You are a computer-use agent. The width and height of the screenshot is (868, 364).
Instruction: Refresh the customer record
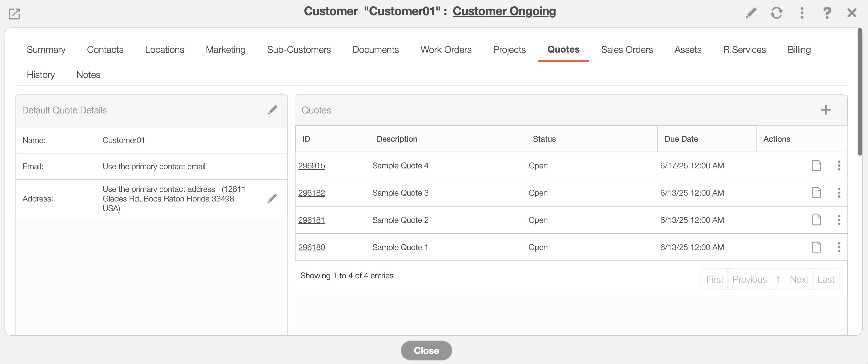point(776,13)
